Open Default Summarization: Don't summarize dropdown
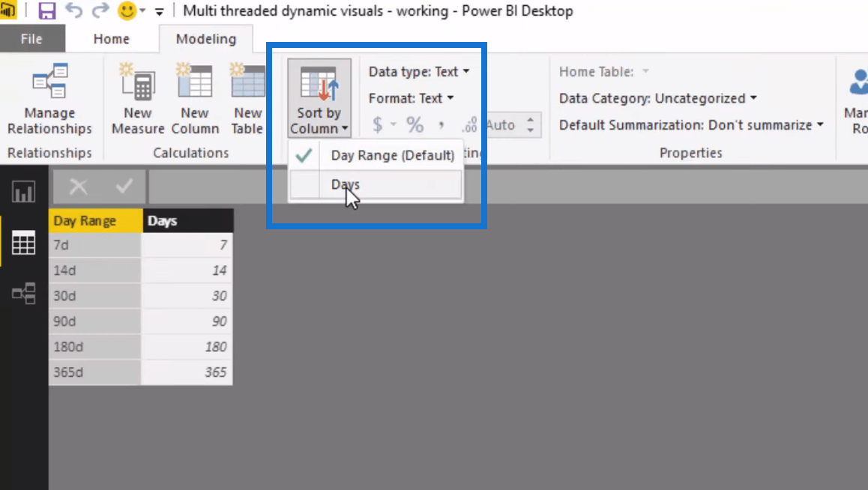 click(691, 124)
